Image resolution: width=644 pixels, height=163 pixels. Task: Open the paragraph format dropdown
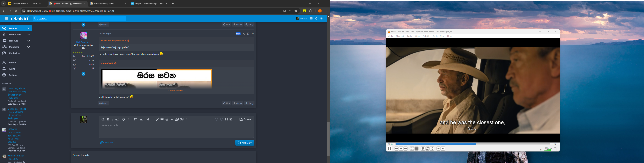(149, 119)
